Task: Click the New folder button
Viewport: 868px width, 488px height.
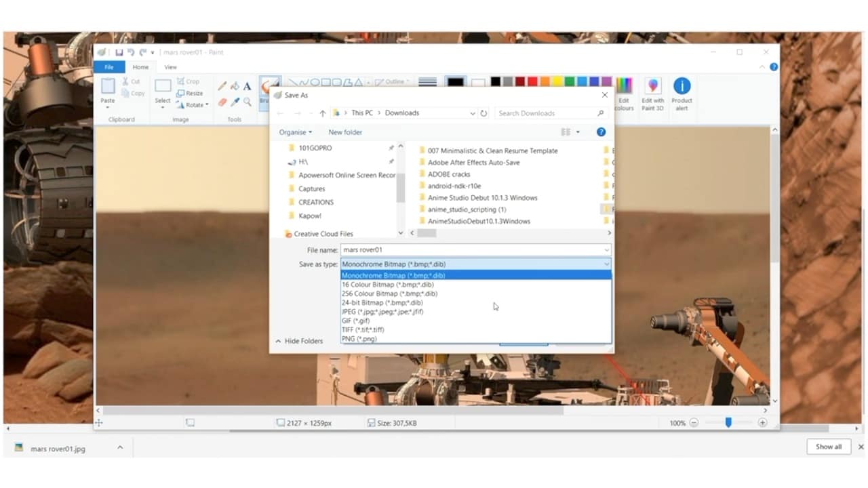Action: (344, 132)
